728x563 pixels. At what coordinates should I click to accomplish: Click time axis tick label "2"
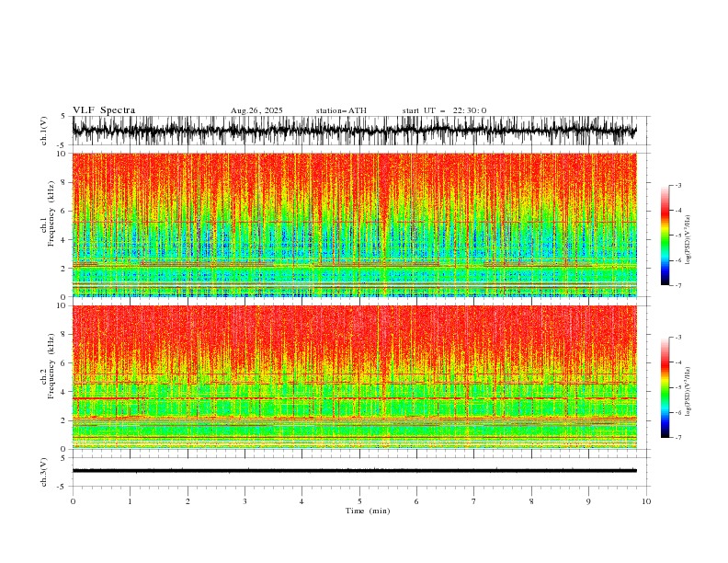[188, 501]
